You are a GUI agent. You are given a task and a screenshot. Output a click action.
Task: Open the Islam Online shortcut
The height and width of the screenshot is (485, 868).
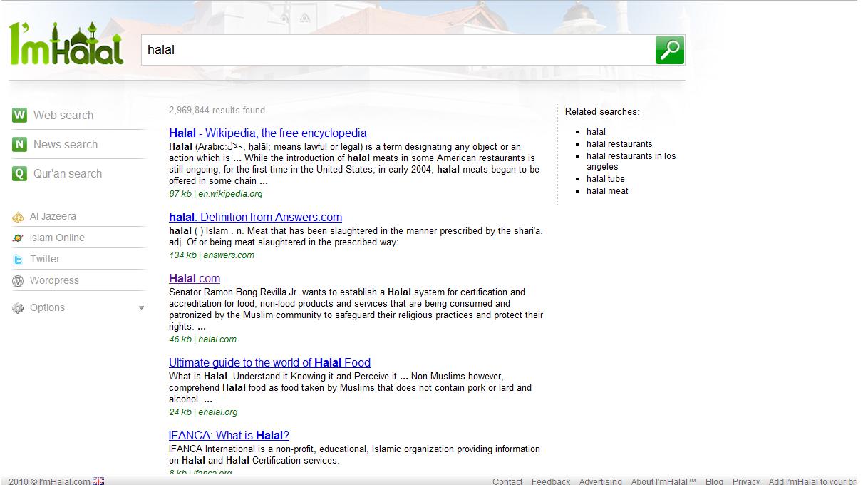pyautogui.click(x=57, y=238)
